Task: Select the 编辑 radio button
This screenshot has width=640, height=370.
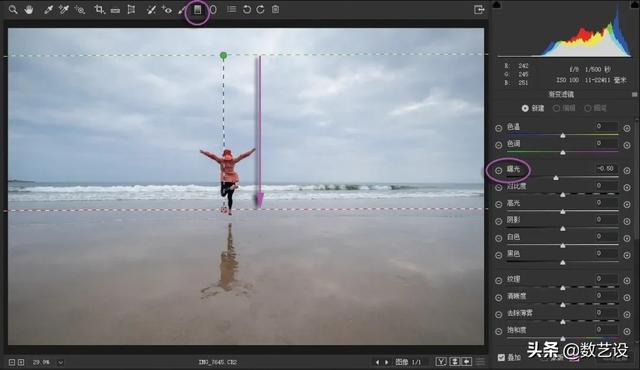Action: tap(556, 109)
